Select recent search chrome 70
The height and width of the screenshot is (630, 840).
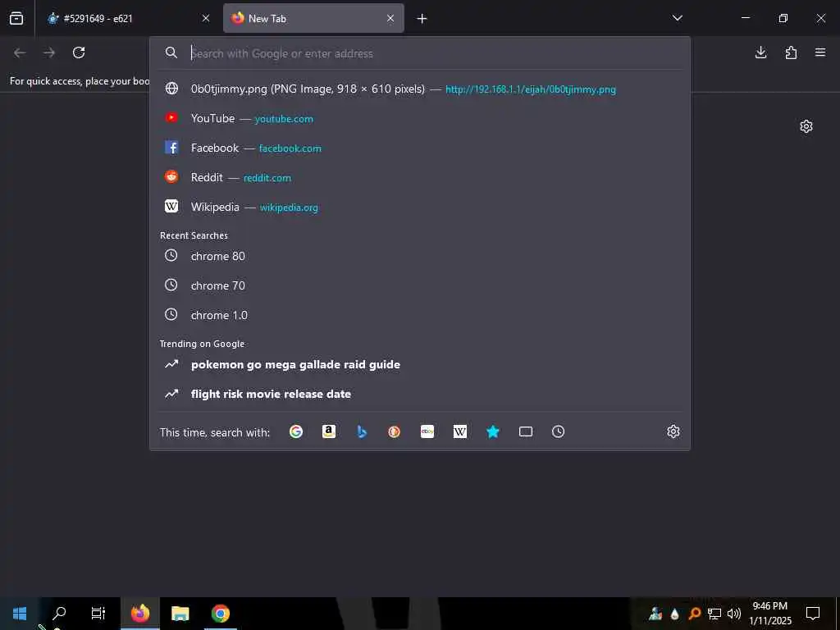point(420,285)
